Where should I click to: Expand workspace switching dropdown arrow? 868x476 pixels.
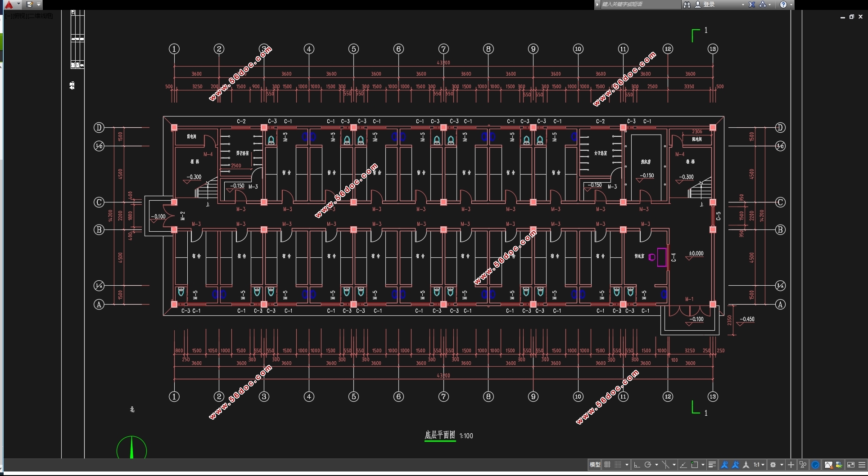pos(782,465)
